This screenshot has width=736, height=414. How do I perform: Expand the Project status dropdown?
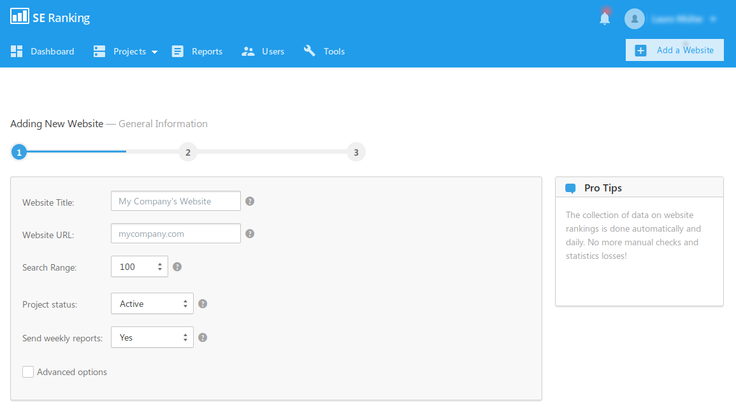[x=151, y=304]
